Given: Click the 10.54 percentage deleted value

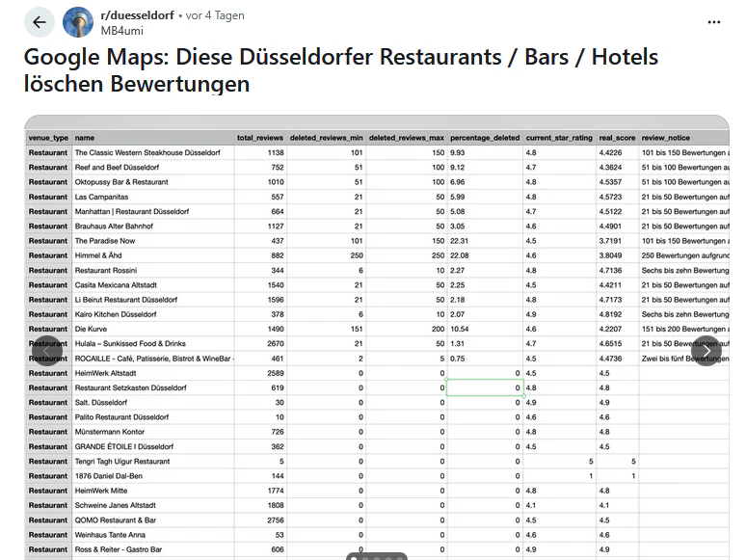Looking at the screenshot, I should pos(459,329).
